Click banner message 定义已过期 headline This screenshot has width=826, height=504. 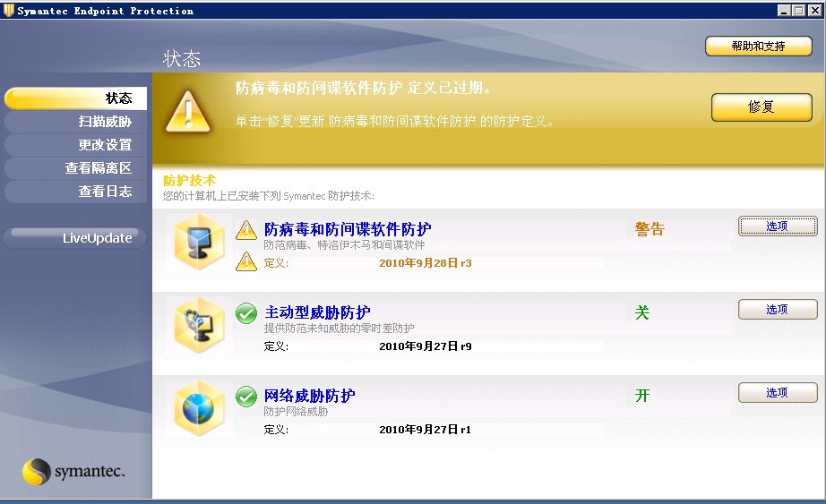click(364, 88)
